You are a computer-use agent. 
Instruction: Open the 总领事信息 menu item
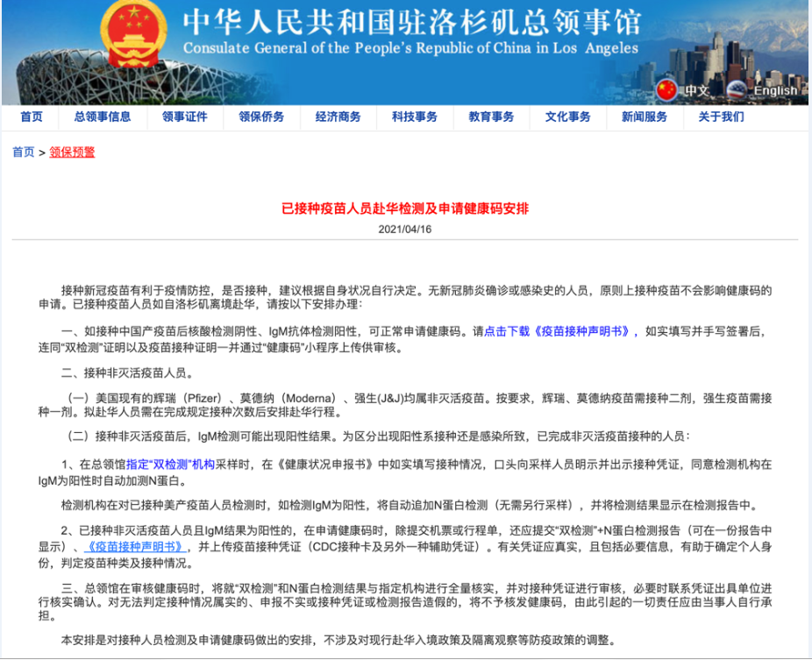point(103,117)
